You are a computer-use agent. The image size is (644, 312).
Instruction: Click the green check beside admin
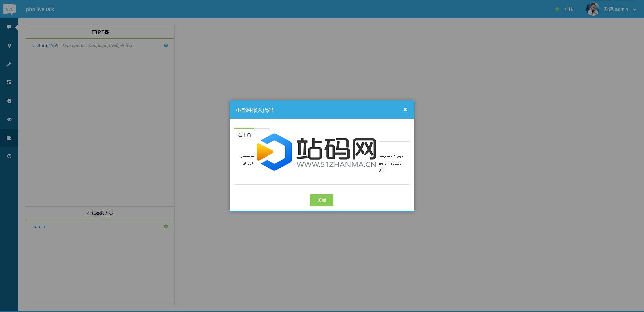click(166, 227)
